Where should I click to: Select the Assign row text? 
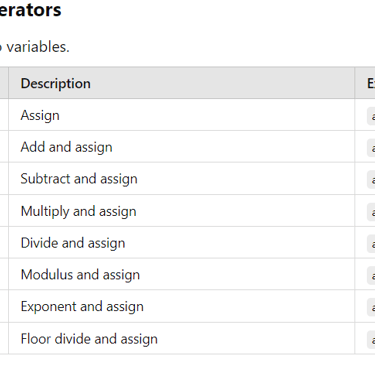40,116
